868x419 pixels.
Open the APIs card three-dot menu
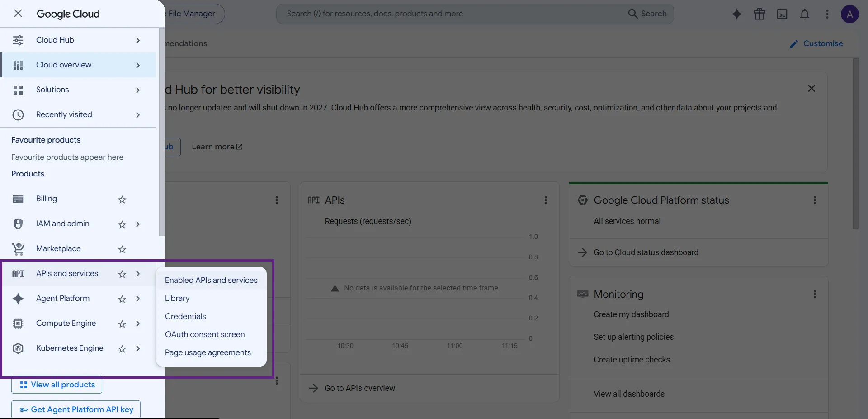[x=546, y=200]
